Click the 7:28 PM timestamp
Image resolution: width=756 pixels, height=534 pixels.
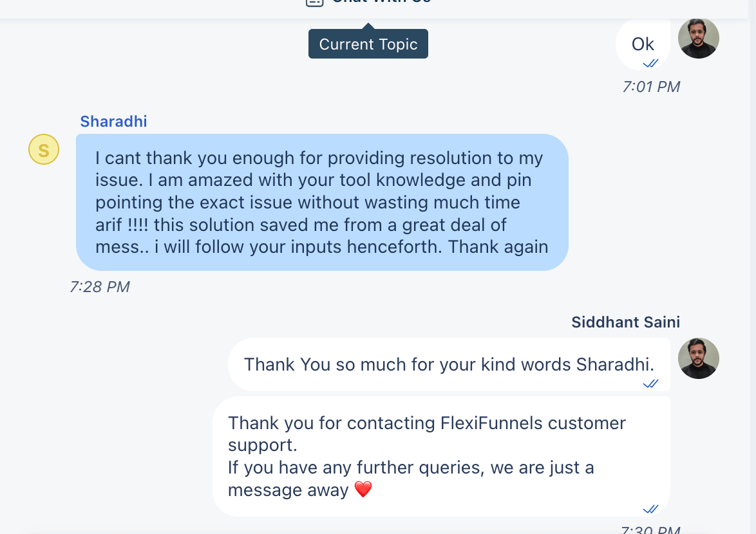(x=100, y=287)
